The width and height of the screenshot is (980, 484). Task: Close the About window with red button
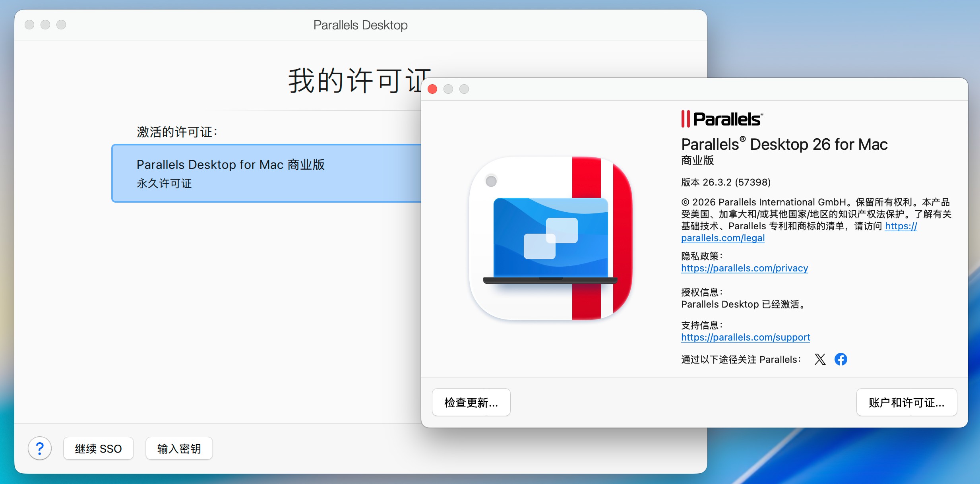tap(432, 89)
